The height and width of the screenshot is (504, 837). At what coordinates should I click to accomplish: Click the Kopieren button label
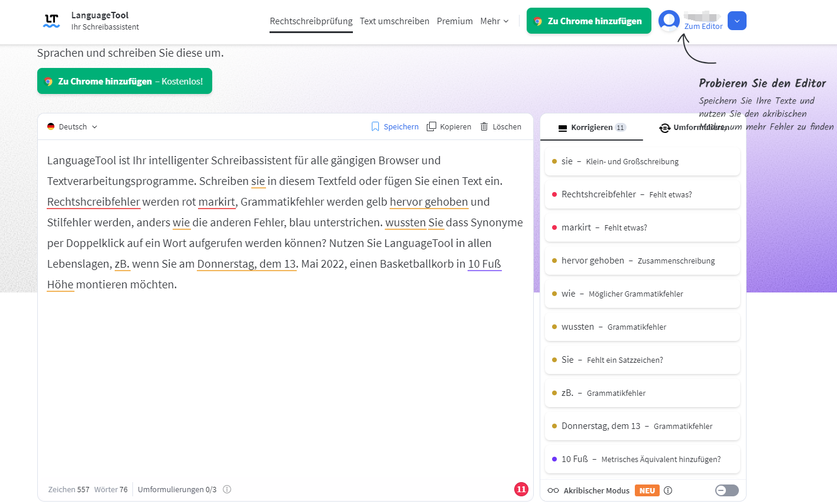[x=456, y=126]
